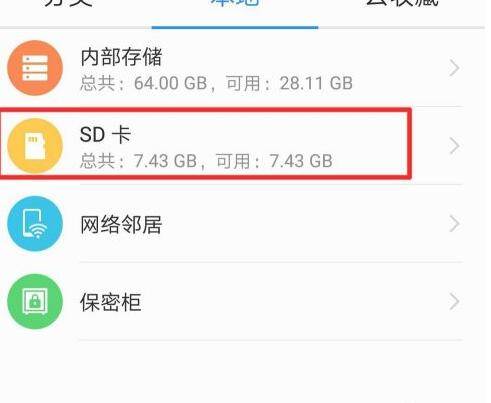Switch to the 云收藏 tab
The width and height of the screenshot is (491, 403).
pyautogui.click(x=402, y=3)
